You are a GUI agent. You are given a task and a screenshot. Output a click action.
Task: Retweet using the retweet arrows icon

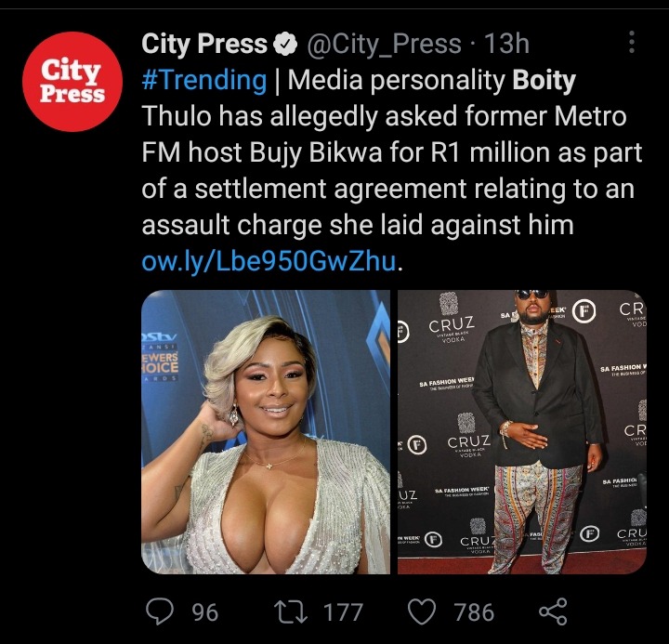[x=290, y=611]
